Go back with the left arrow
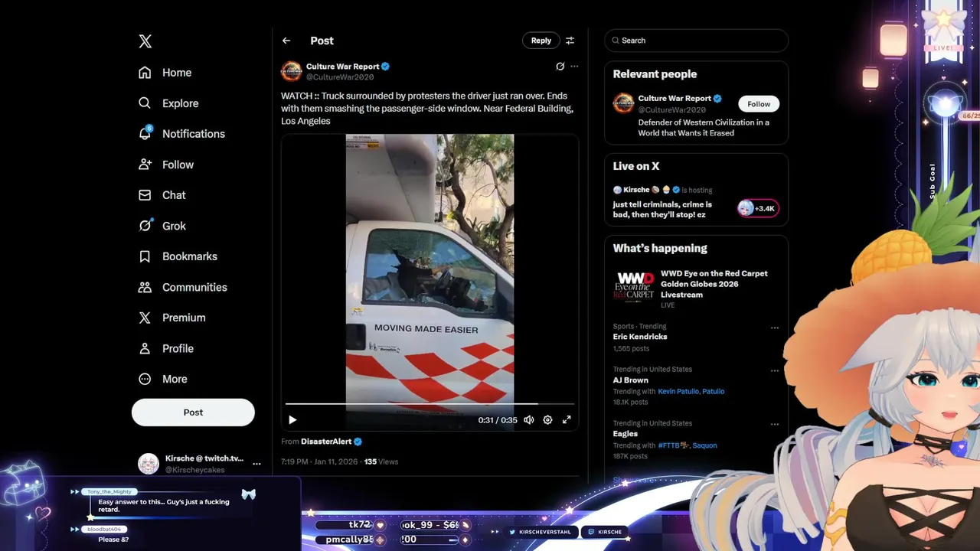The height and width of the screenshot is (551, 980). pos(286,41)
